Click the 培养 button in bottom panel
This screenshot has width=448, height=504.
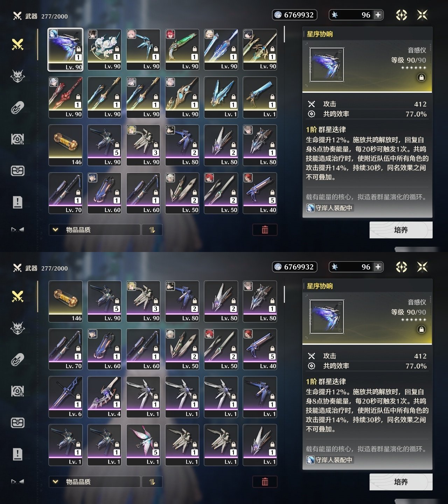coord(401,482)
